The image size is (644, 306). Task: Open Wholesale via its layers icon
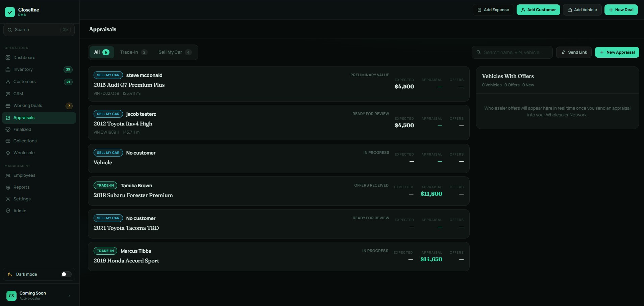coord(8,153)
